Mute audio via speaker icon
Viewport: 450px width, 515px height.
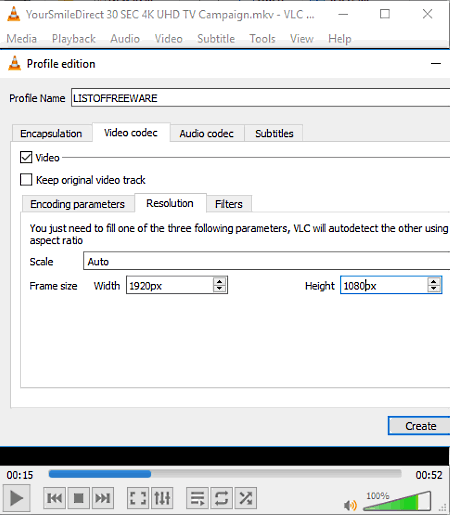[350, 505]
